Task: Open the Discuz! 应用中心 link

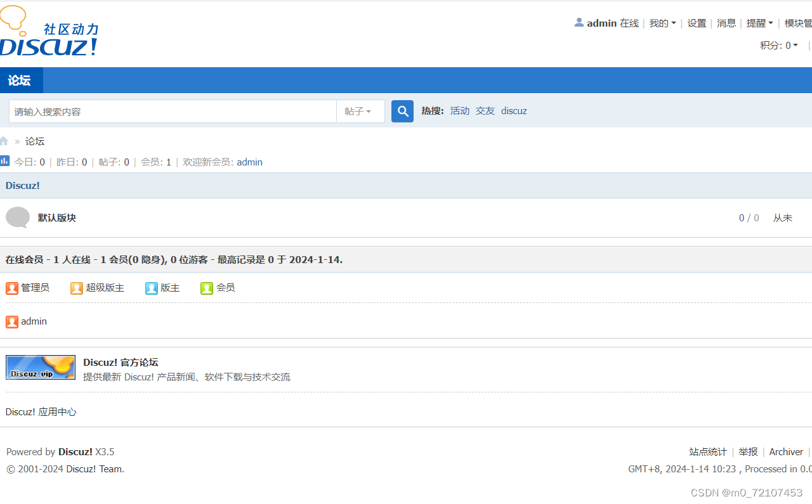Action: (41, 412)
